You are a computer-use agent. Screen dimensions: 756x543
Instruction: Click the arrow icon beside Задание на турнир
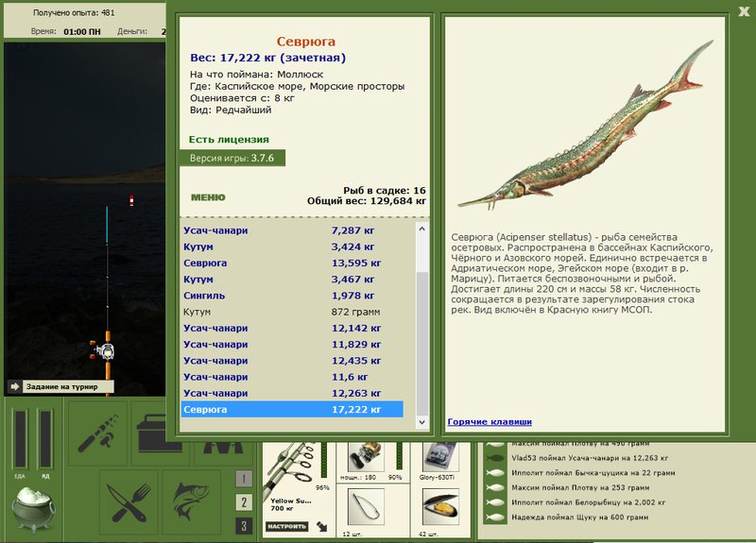click(14, 386)
